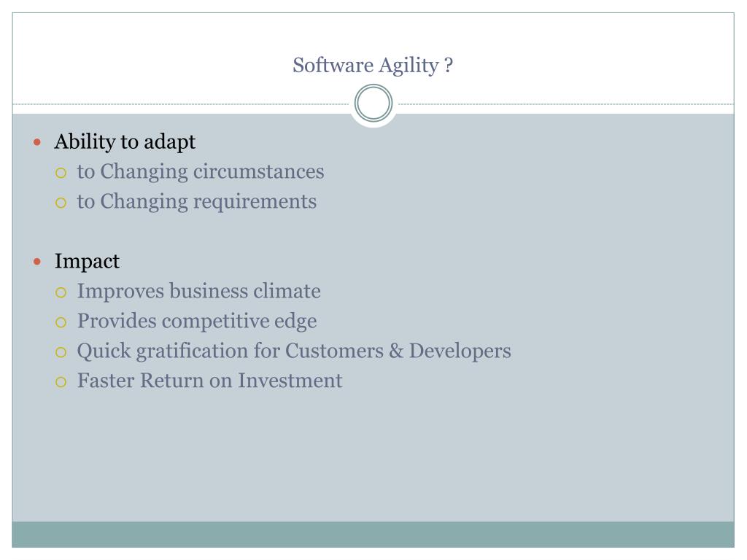The image size is (747, 560).
Task: Click hollow bullet next to 'to Changing circumstances'
Action: 61,173
